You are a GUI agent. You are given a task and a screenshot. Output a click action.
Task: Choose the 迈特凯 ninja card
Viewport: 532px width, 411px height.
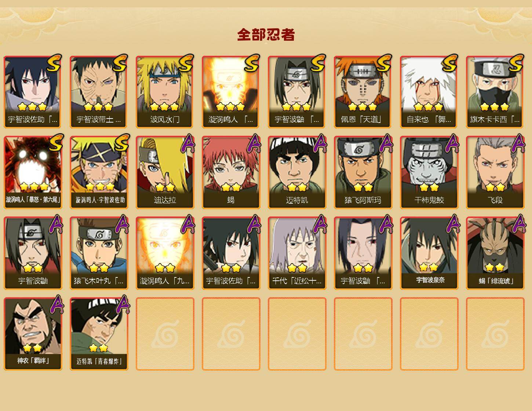(297, 172)
